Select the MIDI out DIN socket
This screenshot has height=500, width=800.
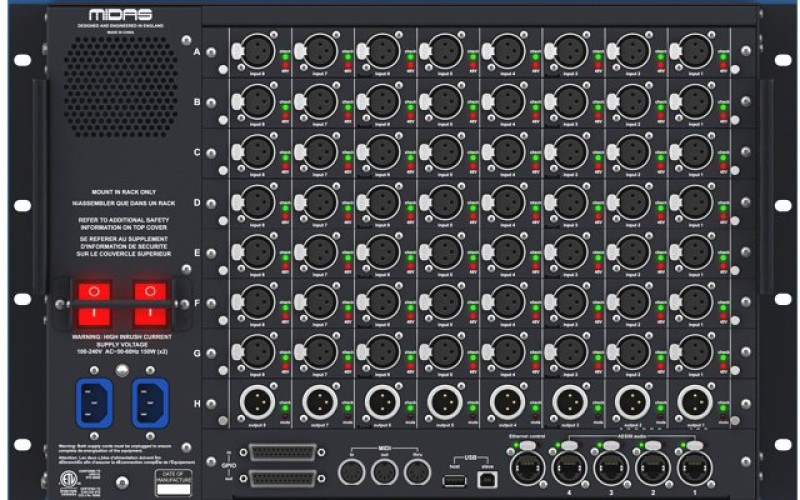[385, 472]
